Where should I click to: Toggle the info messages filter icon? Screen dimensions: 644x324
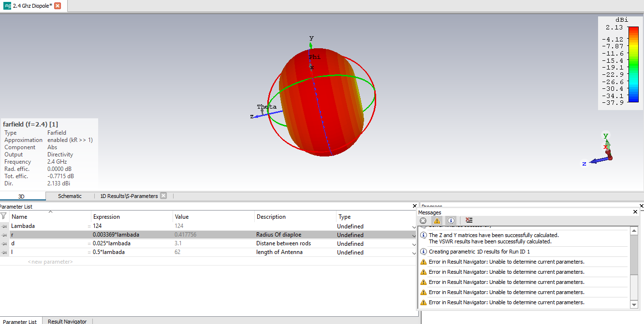point(451,220)
